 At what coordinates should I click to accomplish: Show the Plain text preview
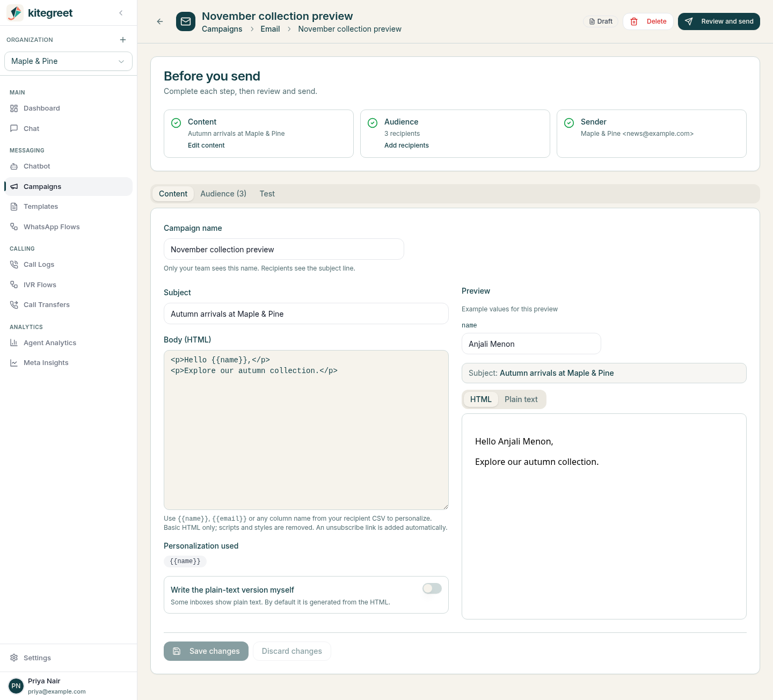[521, 399]
